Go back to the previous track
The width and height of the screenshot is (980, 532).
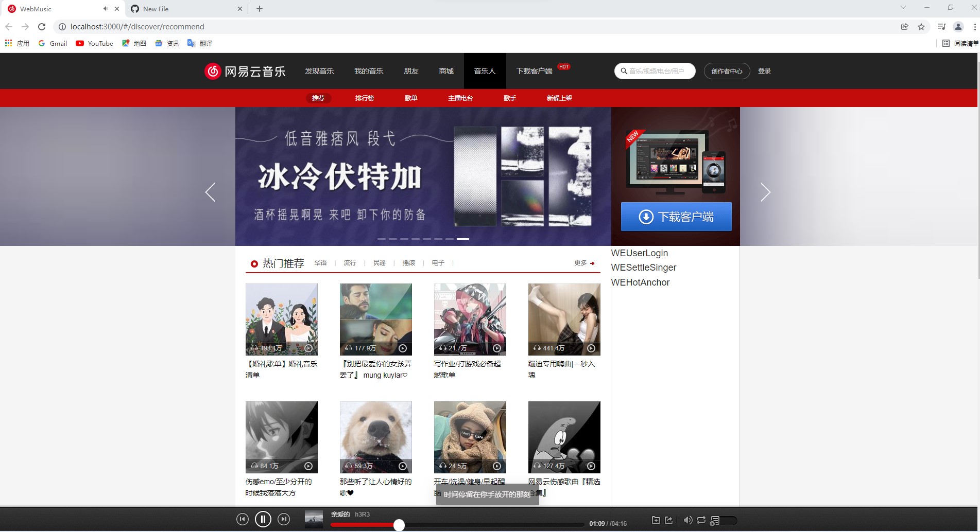coord(243,519)
